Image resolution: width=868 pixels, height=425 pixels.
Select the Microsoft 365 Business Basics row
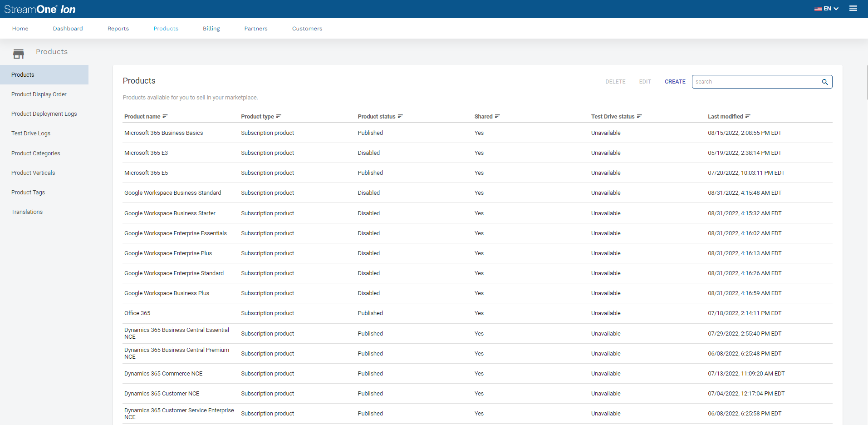pos(477,133)
